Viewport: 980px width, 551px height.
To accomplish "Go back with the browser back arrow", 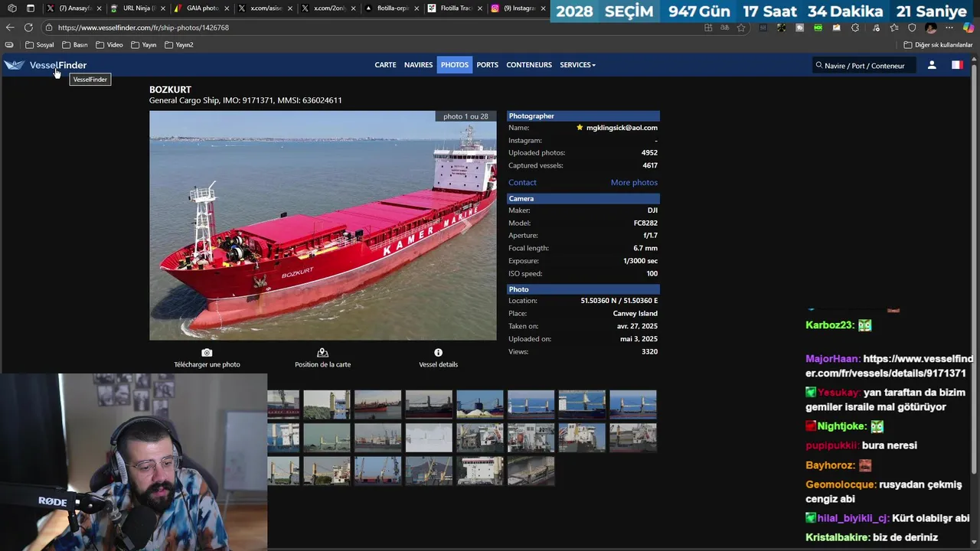I will click(10, 28).
